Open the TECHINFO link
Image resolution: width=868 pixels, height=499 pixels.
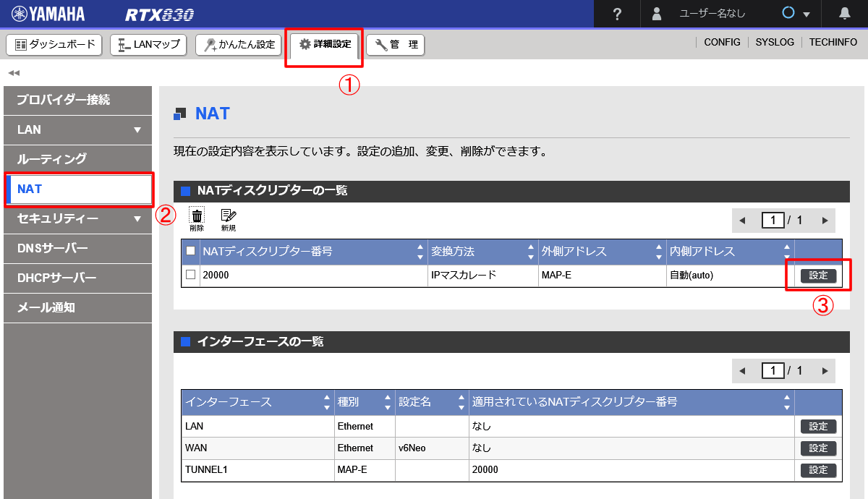coord(833,42)
